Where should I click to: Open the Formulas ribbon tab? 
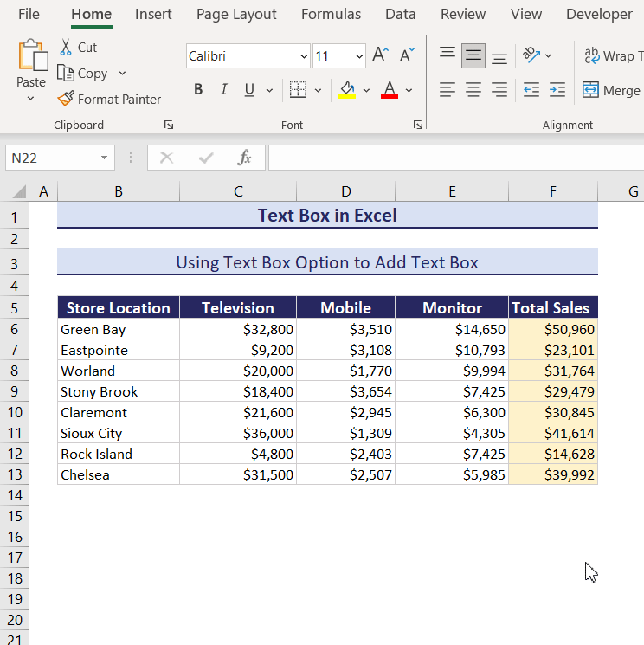click(x=331, y=14)
